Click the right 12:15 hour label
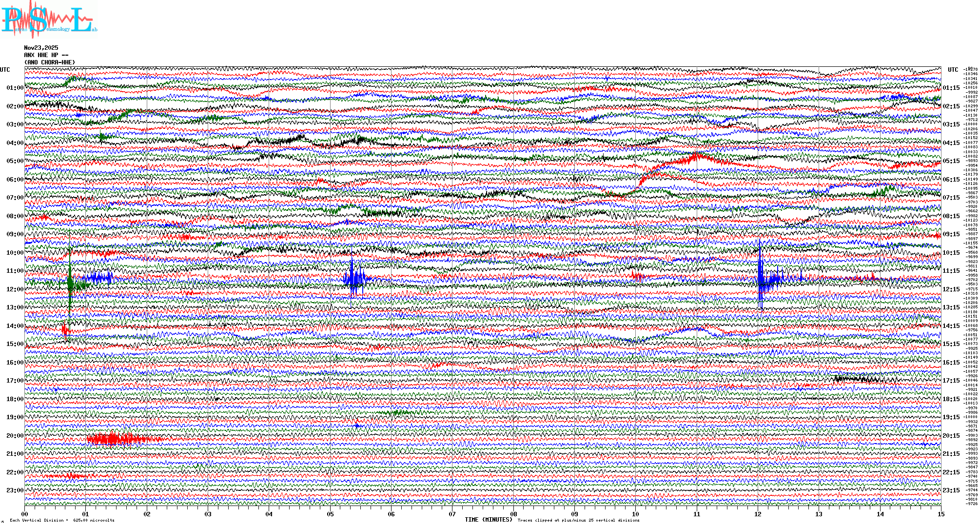Screen dimensions: 980x527 coord(951,289)
